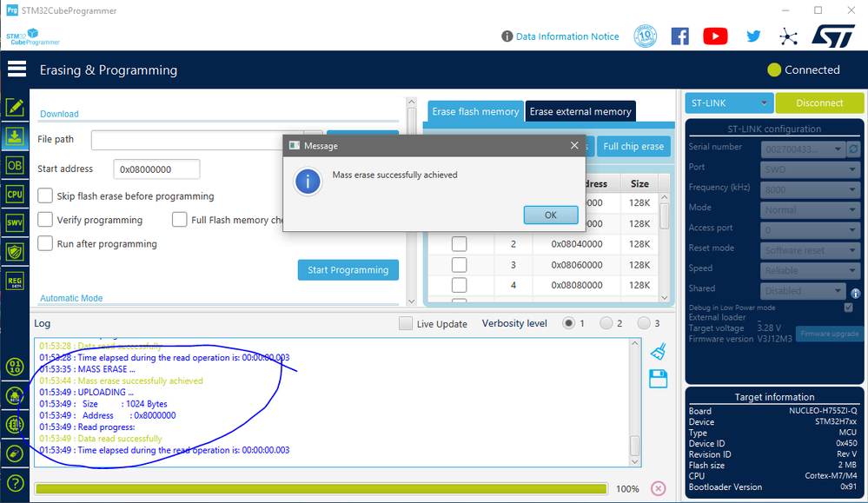Click Firmware upgrade button
Image resolution: width=868 pixels, height=503 pixels.
click(829, 334)
